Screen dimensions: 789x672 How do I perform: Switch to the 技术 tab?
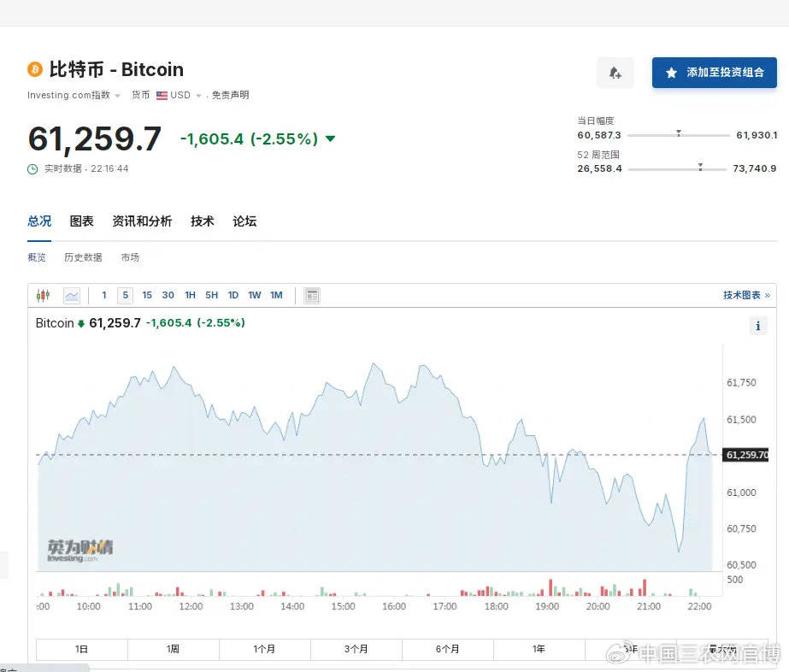[202, 221]
